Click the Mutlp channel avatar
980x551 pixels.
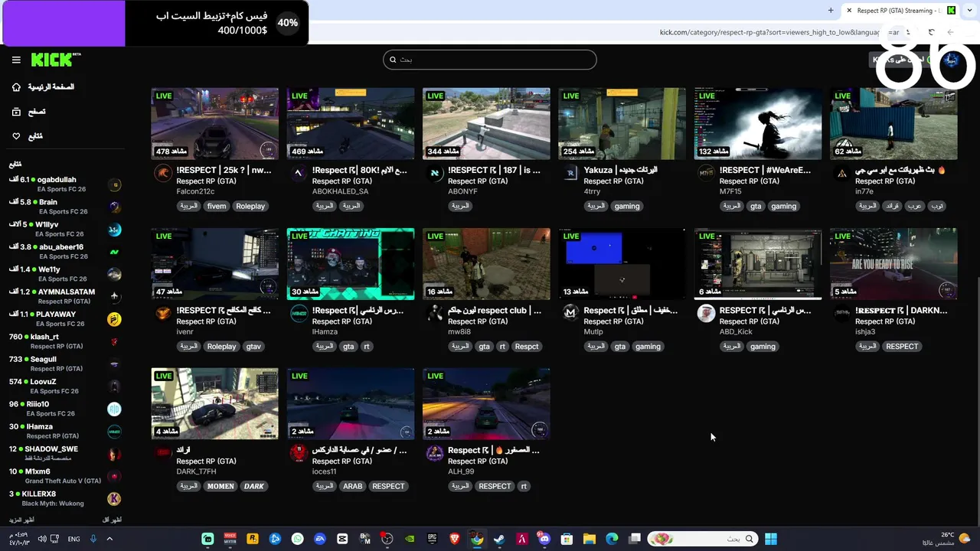click(x=570, y=314)
